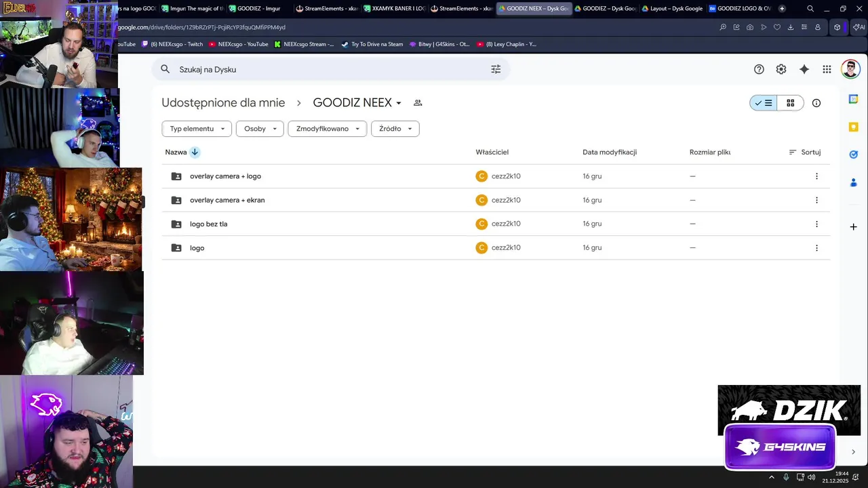Screen dimensions: 868x488
Task: Open volume control in system tray
Action: [812, 477]
